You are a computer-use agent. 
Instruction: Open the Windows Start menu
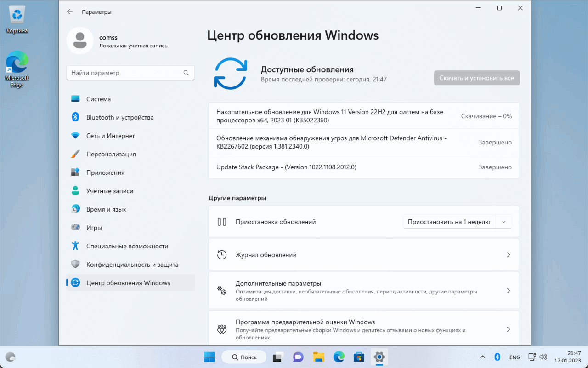[209, 357]
